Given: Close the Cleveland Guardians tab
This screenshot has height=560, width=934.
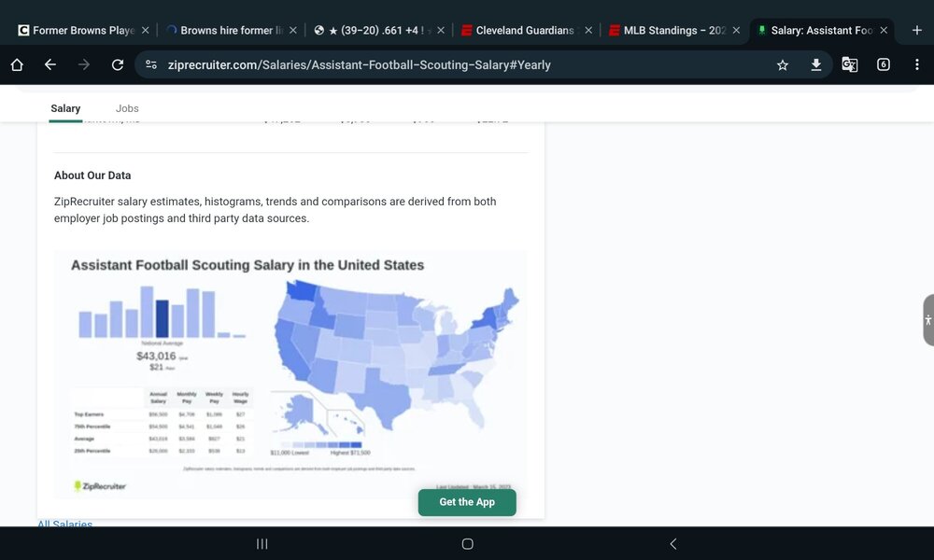Looking at the screenshot, I should [x=588, y=31].
